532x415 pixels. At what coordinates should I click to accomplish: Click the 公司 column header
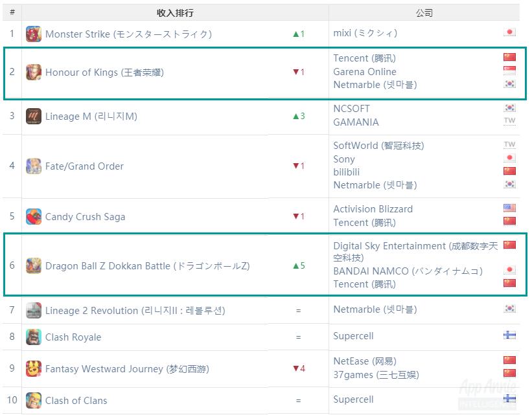[424, 13]
